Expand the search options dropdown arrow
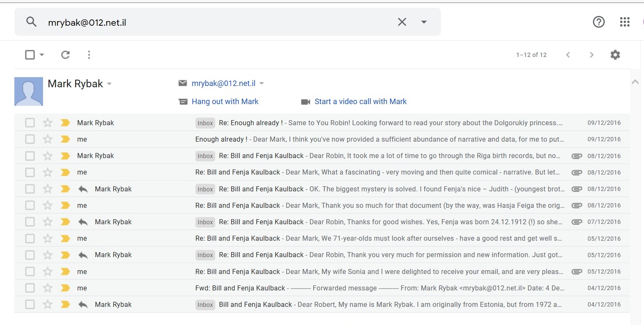The image size is (644, 325). tap(424, 22)
